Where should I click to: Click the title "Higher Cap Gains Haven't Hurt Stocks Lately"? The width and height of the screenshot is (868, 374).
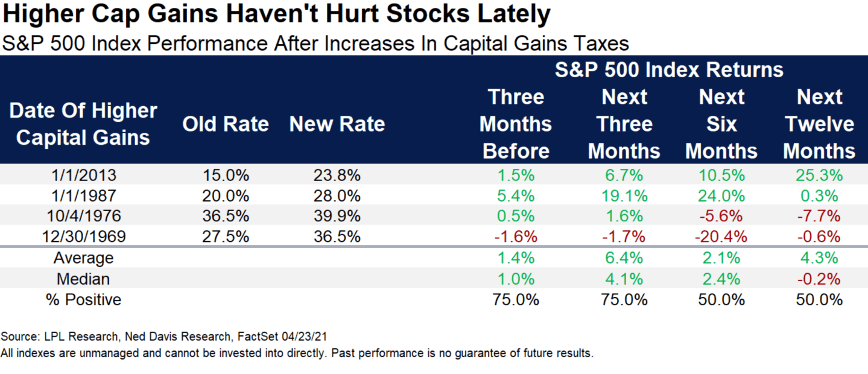click(x=276, y=15)
